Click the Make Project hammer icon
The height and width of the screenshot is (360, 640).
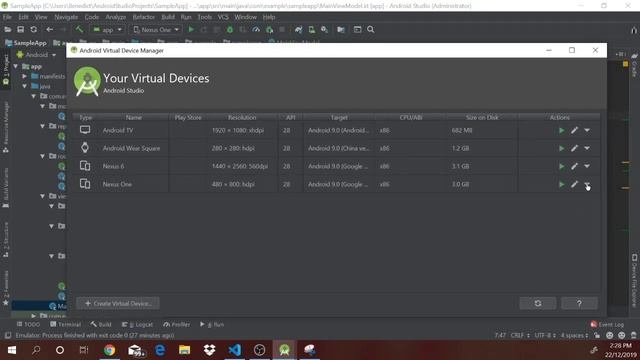[79, 29]
